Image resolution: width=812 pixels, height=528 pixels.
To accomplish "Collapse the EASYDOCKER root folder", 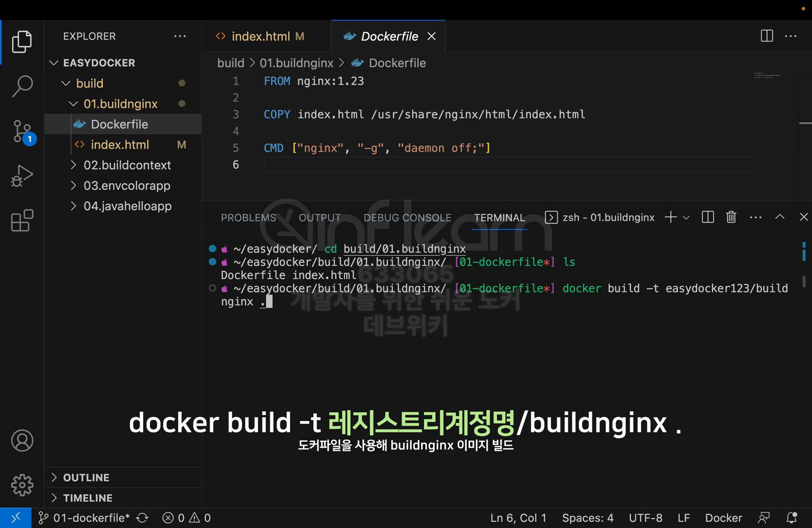I will [x=123, y=63].
